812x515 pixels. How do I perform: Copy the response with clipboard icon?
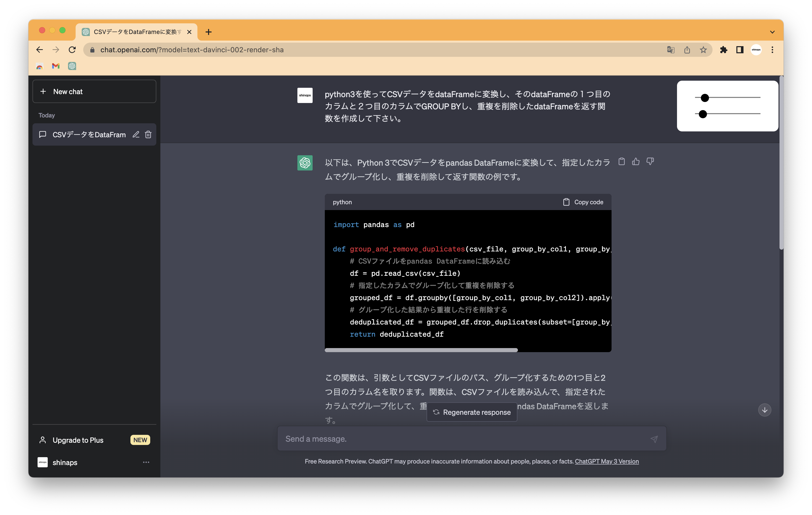coord(621,161)
